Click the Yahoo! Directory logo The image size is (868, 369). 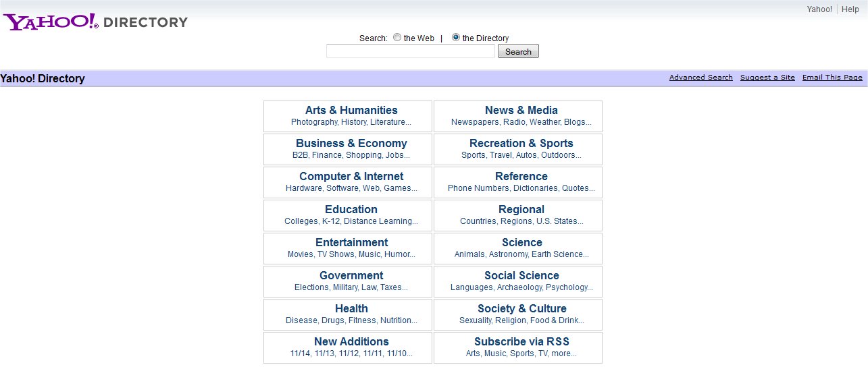[95, 22]
